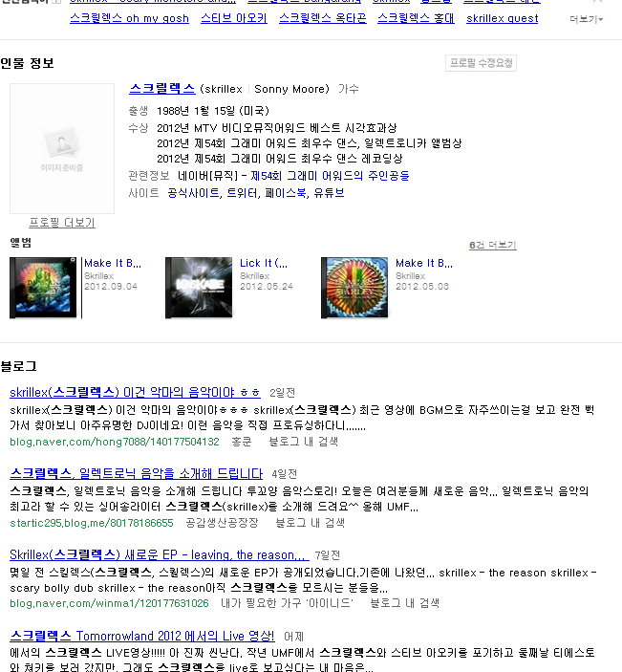Open 'Make It B...' album title dated 2012.09.04

point(113,263)
